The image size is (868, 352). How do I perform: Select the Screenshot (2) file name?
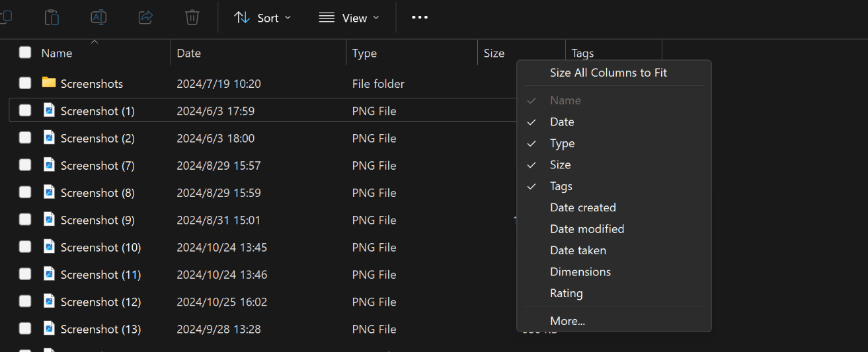tap(98, 138)
